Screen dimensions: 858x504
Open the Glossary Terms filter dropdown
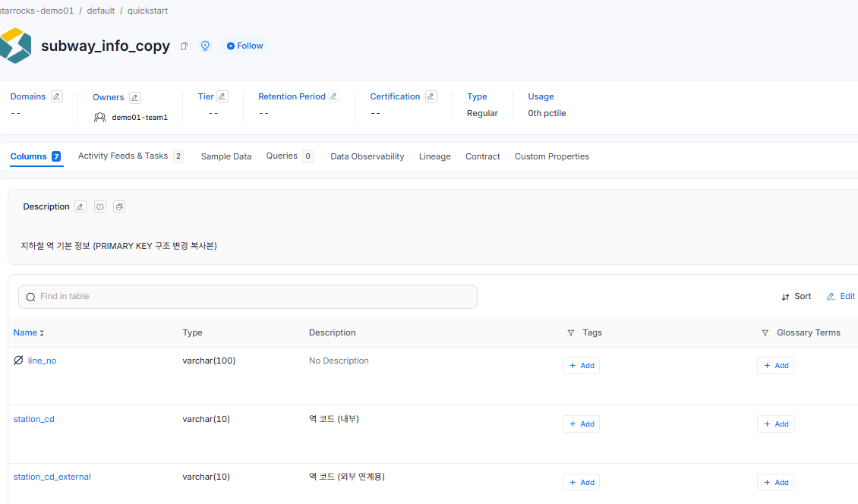(765, 332)
